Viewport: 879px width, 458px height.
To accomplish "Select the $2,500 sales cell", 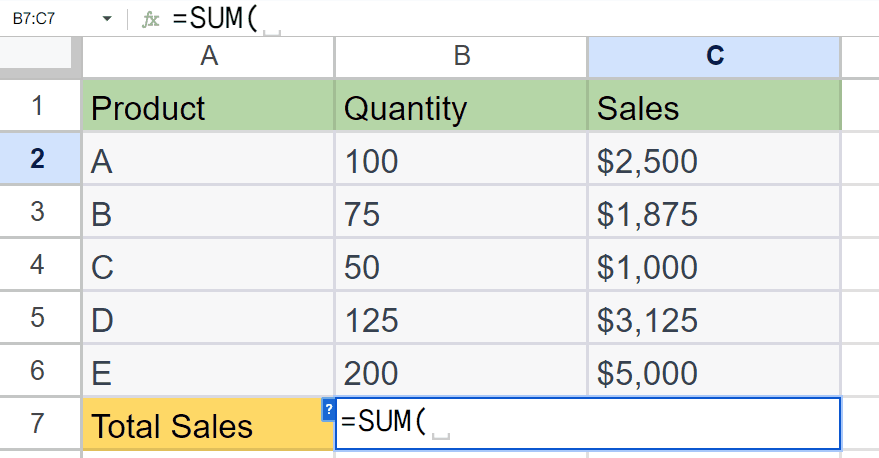I will 714,159.
